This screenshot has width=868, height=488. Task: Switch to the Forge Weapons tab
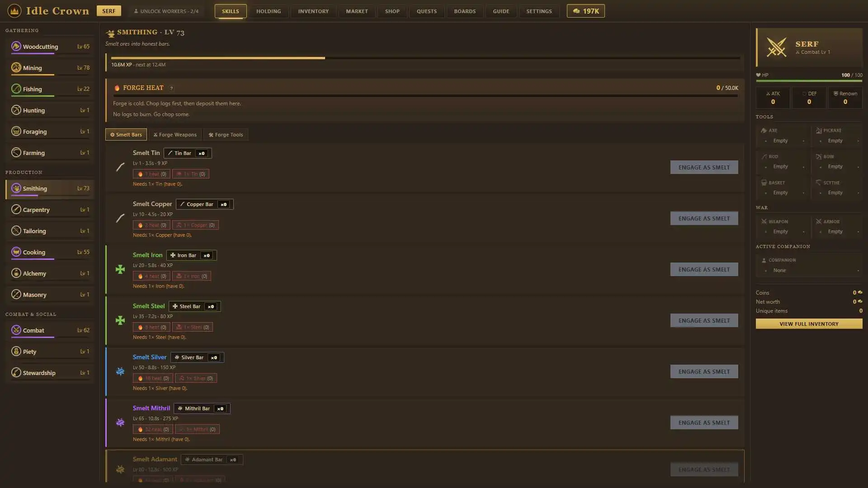click(x=175, y=135)
